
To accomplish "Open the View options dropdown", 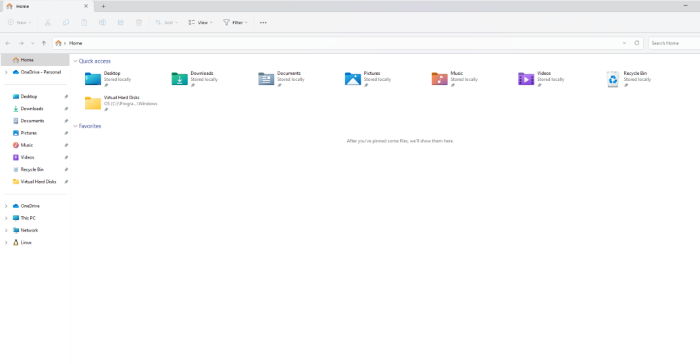I will 200,22.
